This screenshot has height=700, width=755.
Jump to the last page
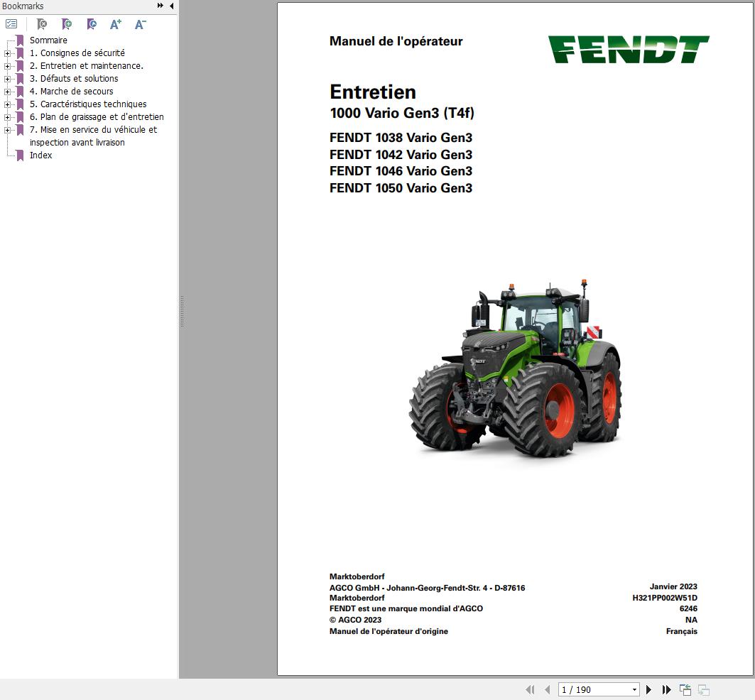[666, 689]
